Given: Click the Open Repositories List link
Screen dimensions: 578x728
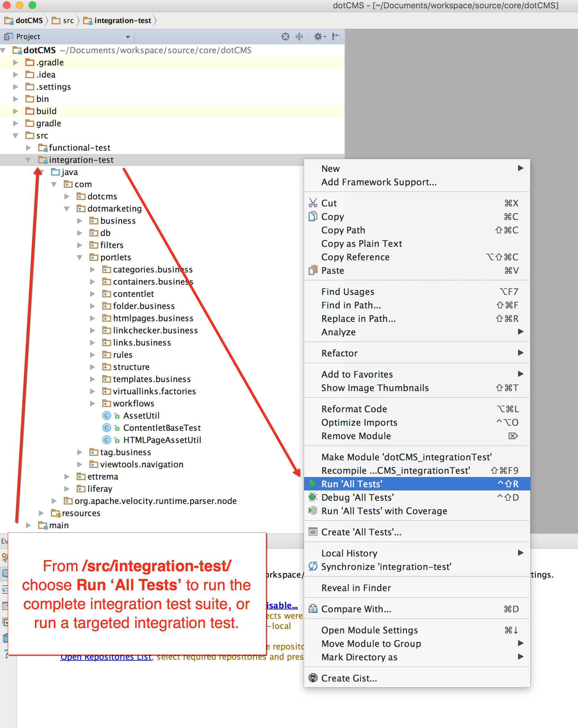Looking at the screenshot, I should [106, 657].
